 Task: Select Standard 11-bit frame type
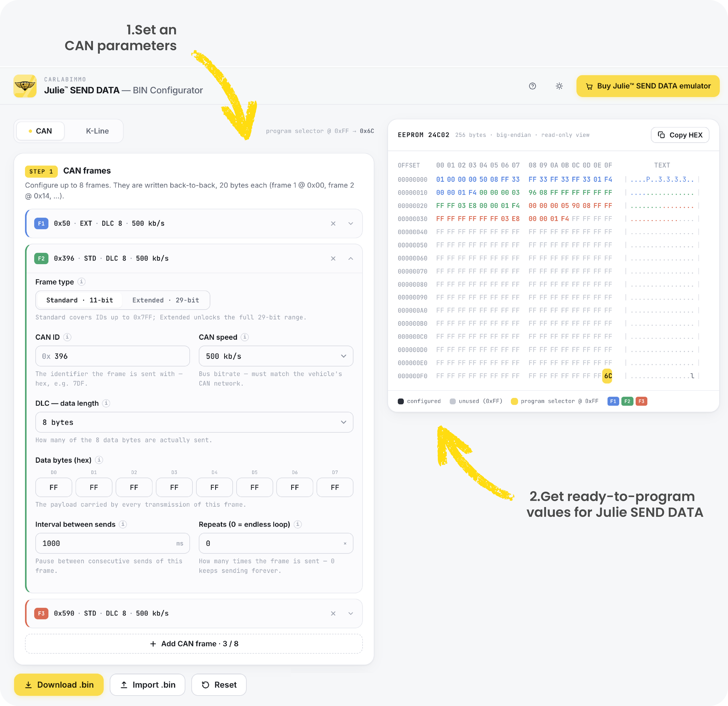79,300
